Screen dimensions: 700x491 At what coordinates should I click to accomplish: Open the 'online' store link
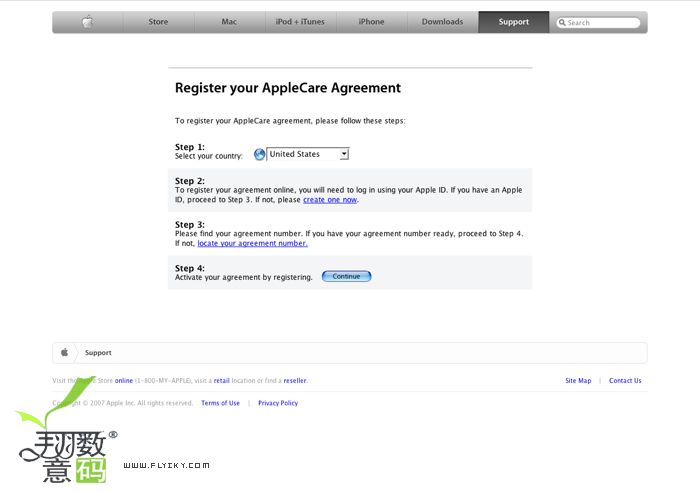pyautogui.click(x=124, y=381)
